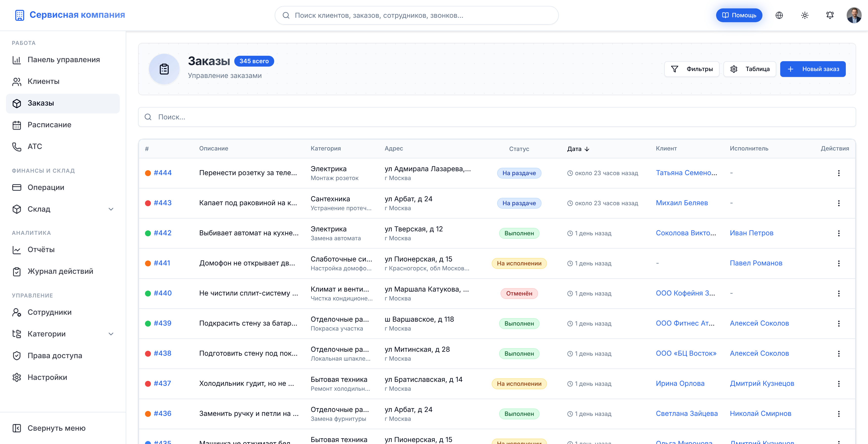868x444 pixels.
Task: Click the building logo icon beside Сервисная компания
Action: tap(19, 15)
